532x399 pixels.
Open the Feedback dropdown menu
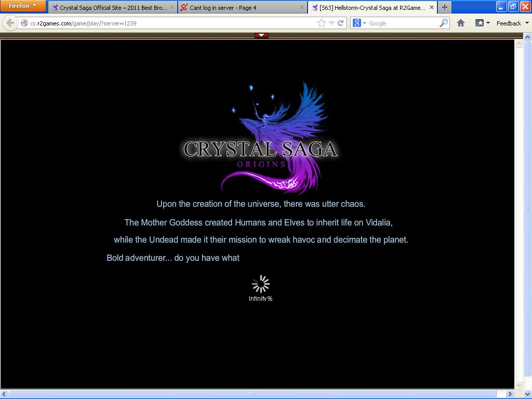(512, 23)
